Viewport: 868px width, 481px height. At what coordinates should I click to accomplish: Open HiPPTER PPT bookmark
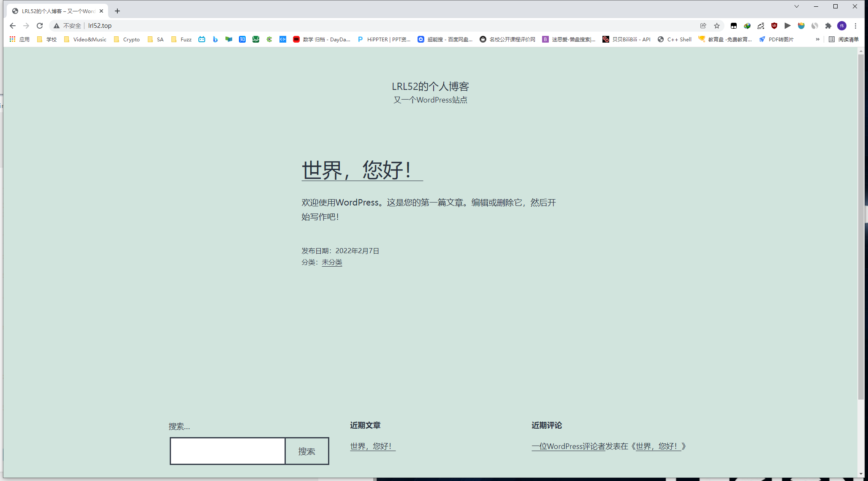[x=384, y=39]
